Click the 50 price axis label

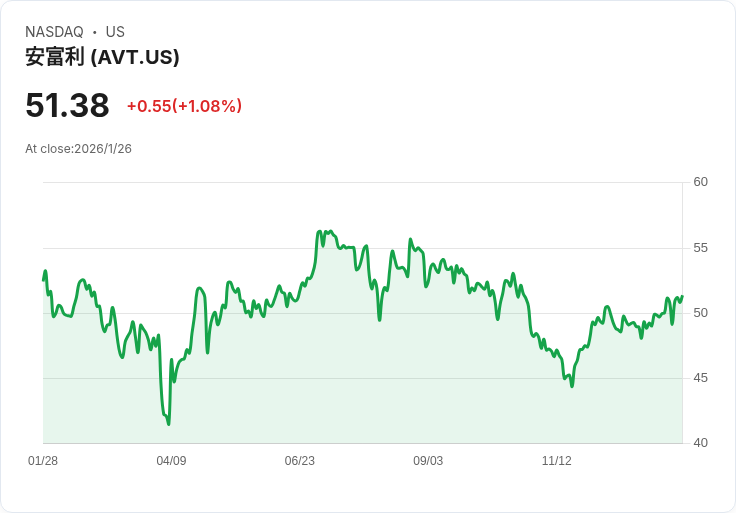point(700,313)
